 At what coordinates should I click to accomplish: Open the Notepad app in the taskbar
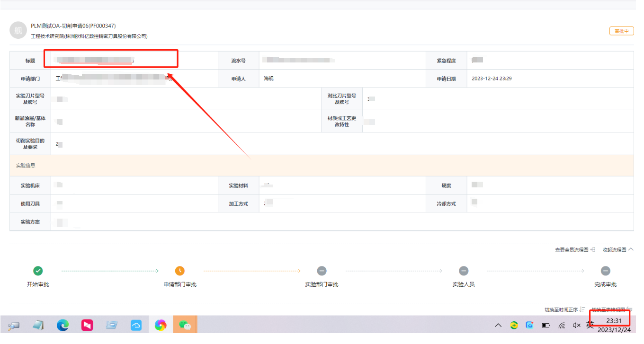click(38, 325)
